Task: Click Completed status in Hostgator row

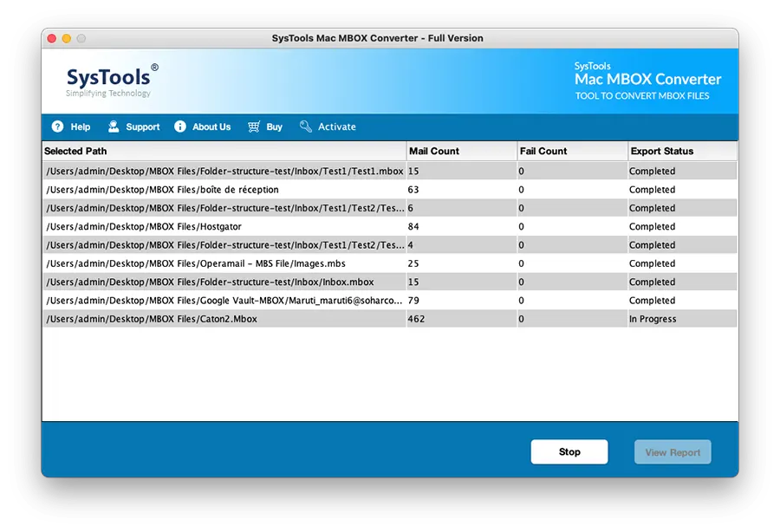Action: coord(683,226)
